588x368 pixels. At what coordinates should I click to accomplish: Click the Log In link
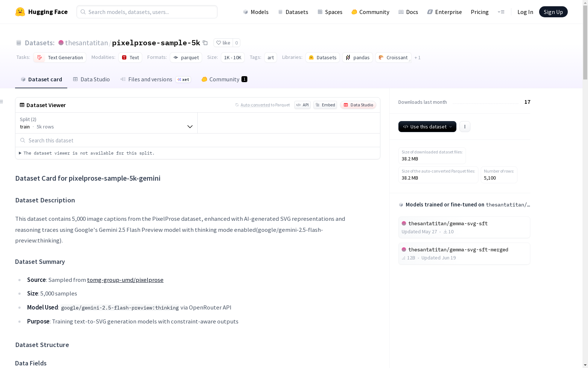[x=525, y=12]
